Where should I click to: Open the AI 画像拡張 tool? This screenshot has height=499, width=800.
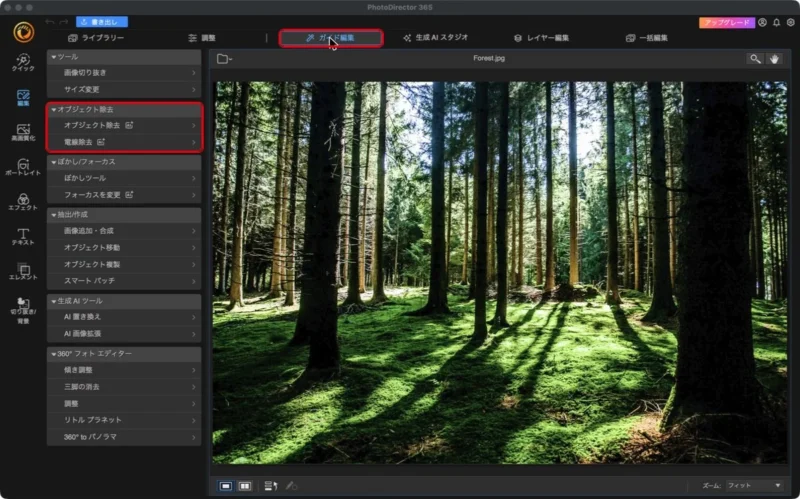click(x=124, y=334)
